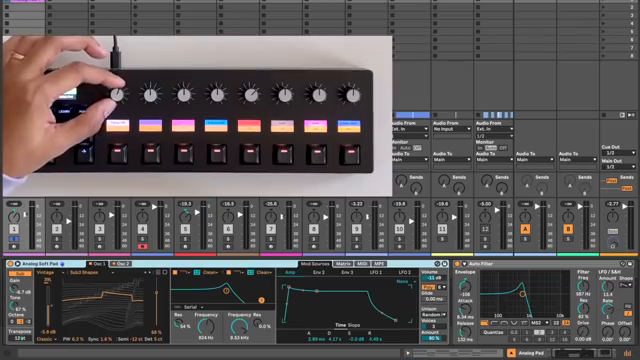Click the Stop All Clips icon on Main

[x=604, y=115]
